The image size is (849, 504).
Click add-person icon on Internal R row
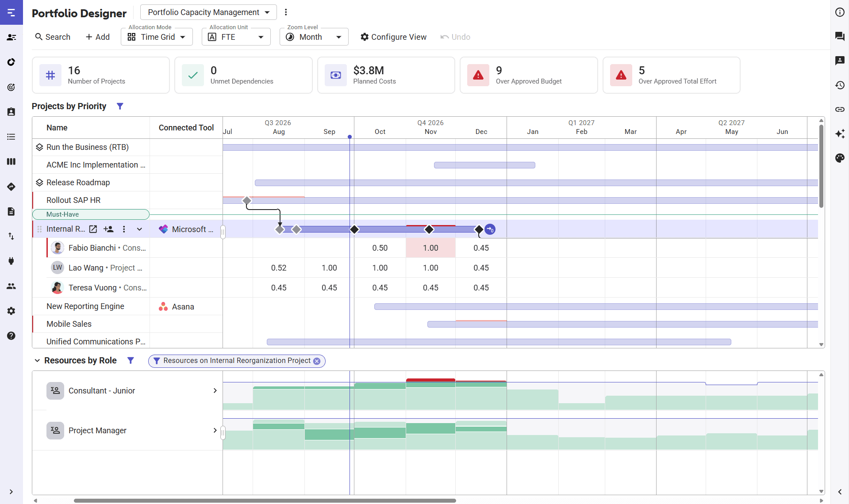pyautogui.click(x=108, y=229)
